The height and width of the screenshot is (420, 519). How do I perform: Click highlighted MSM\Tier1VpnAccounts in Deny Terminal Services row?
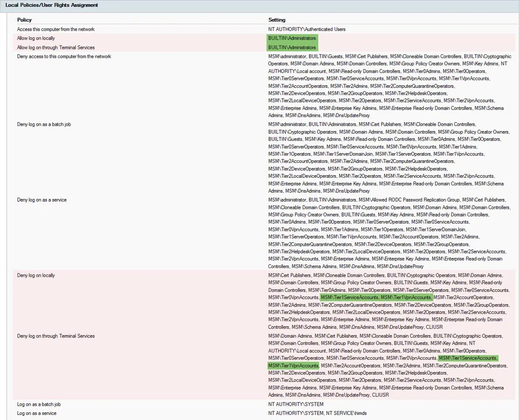tap(293, 366)
